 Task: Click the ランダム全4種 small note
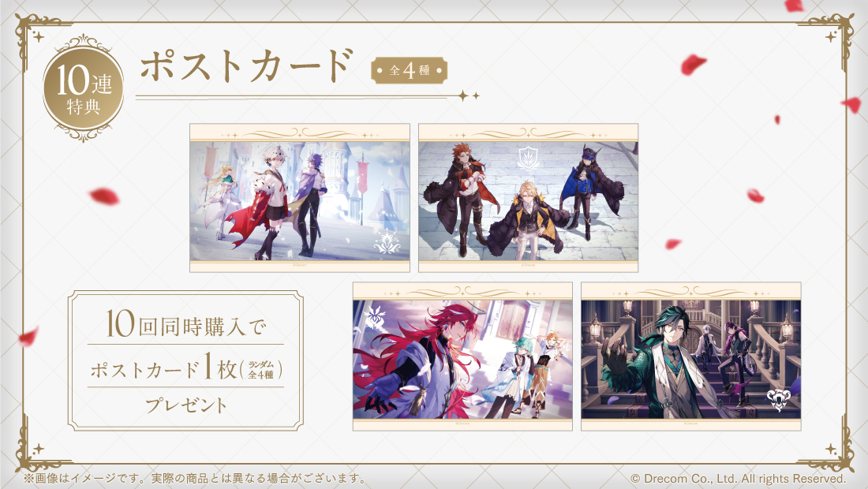260,370
